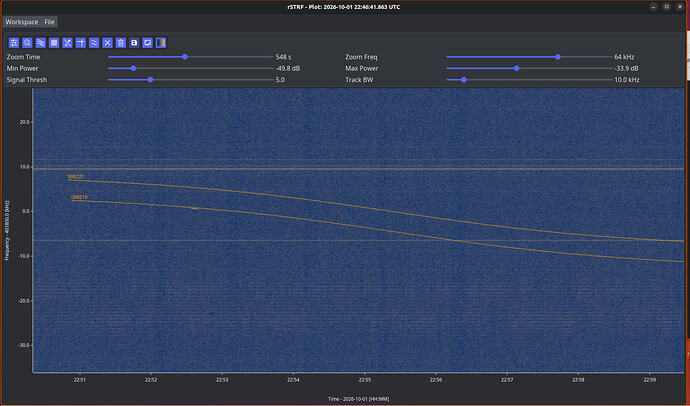The image size is (690, 406).
Task: Click the 22:55 time axis tick label
Action: [364, 380]
